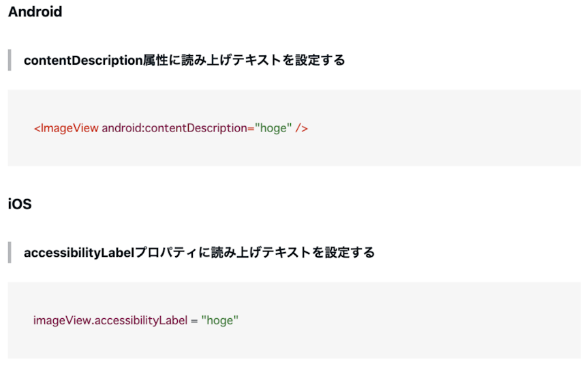Click the equals sign in iOS code
Image resolution: width=588 pixels, height=372 pixels.
pyautogui.click(x=194, y=322)
